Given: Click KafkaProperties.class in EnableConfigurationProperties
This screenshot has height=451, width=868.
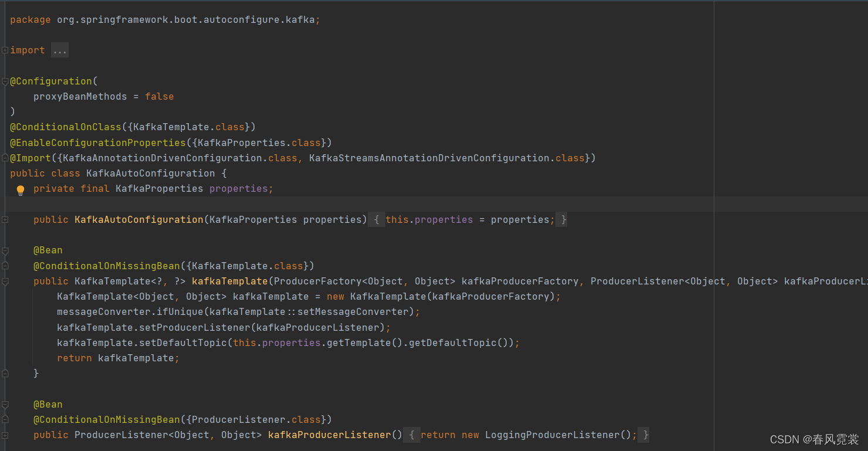Looking at the screenshot, I should (x=259, y=143).
